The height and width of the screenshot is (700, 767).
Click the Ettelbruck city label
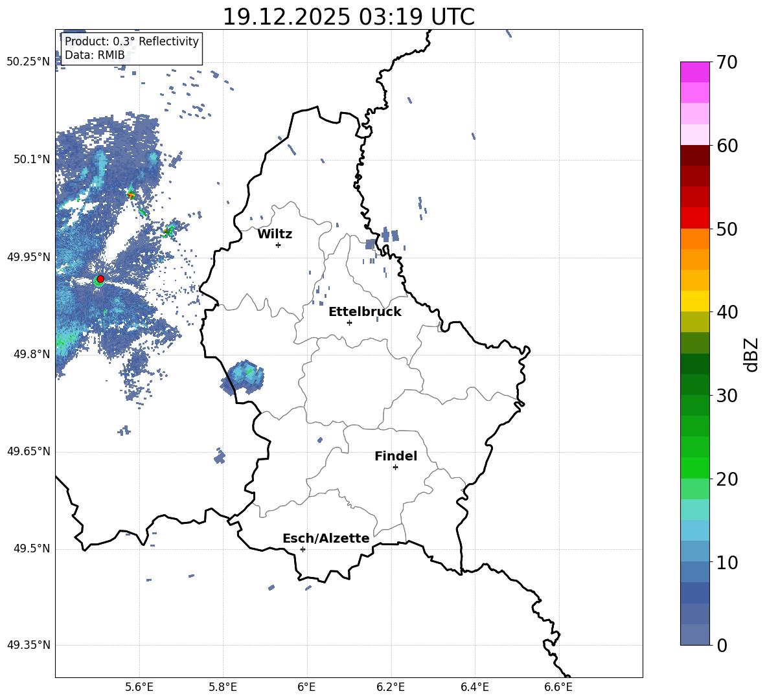[365, 312]
